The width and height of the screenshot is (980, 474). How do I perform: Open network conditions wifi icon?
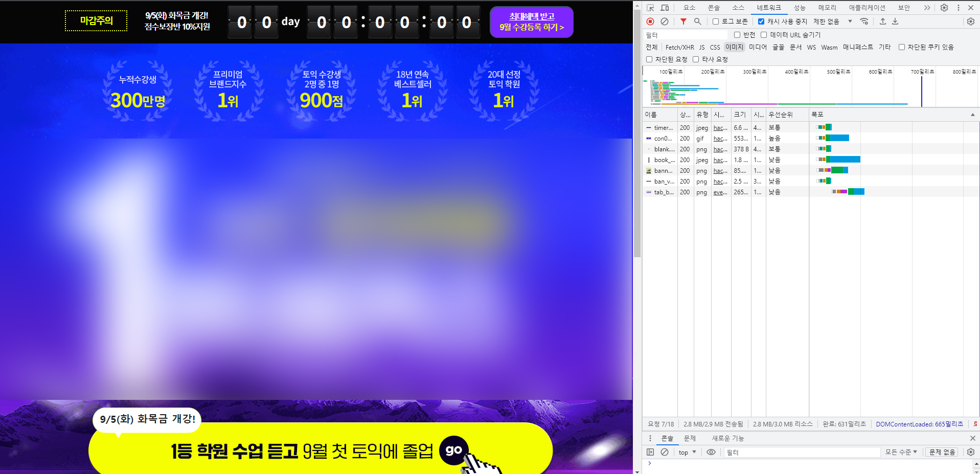(864, 21)
